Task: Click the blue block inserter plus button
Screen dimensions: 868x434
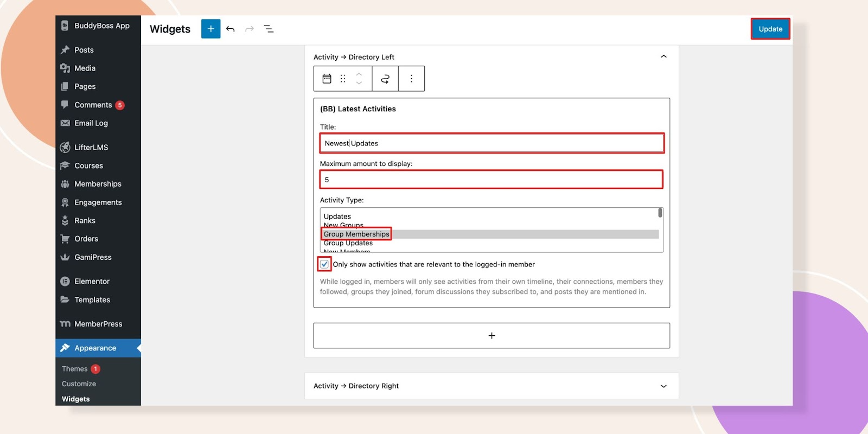Action: (x=210, y=29)
